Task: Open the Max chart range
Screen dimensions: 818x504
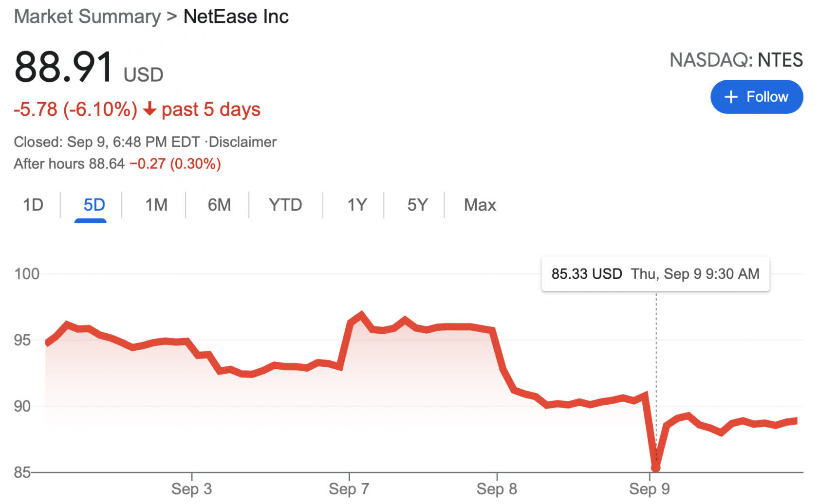Action: (x=480, y=205)
